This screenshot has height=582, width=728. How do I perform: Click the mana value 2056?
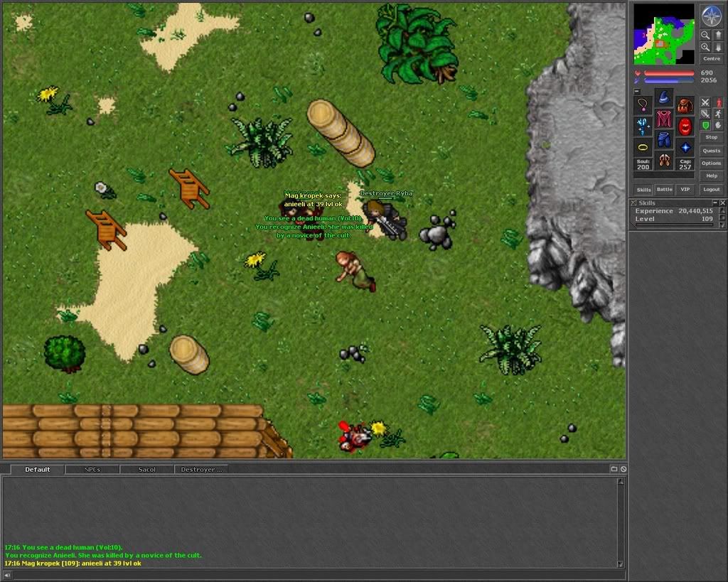709,80
